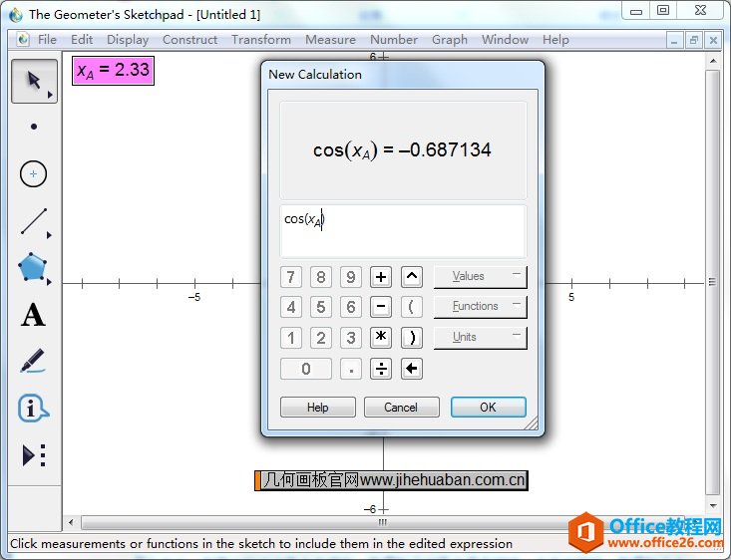Click the minus operator key

[381, 307]
